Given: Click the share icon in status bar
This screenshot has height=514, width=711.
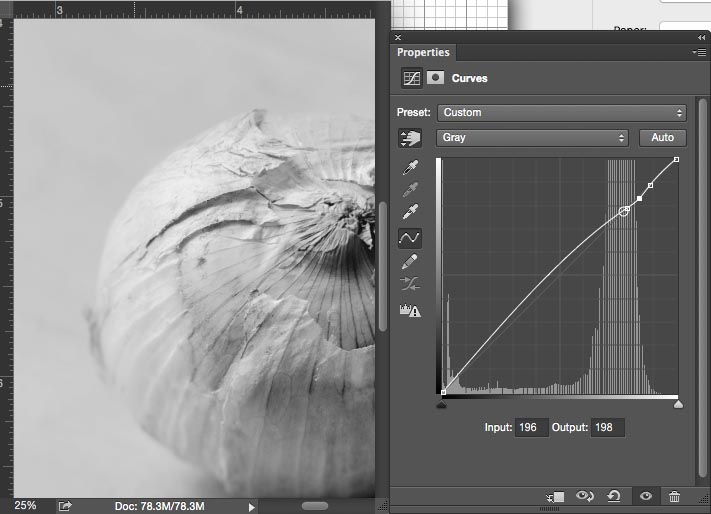Looking at the screenshot, I should coord(65,505).
